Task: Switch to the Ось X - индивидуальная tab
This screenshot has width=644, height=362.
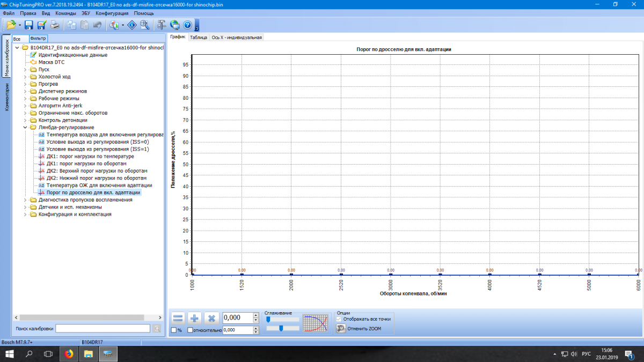Action: [237, 38]
